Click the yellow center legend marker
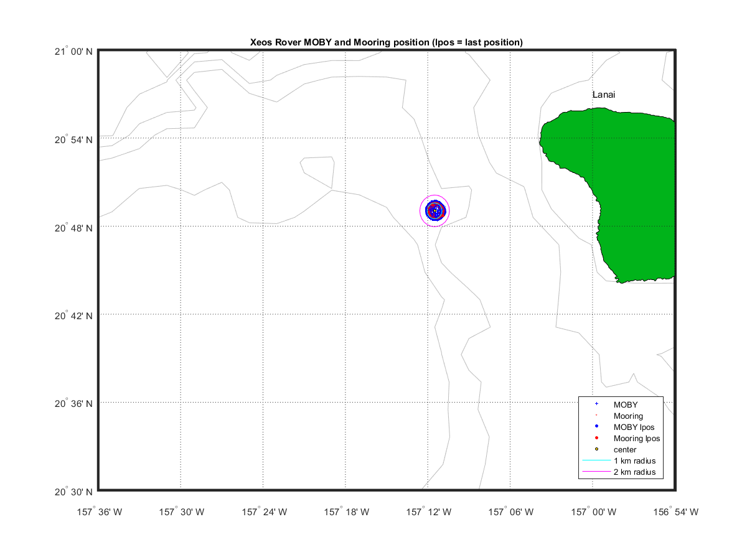Screen dimensions: 747x560 (596, 449)
